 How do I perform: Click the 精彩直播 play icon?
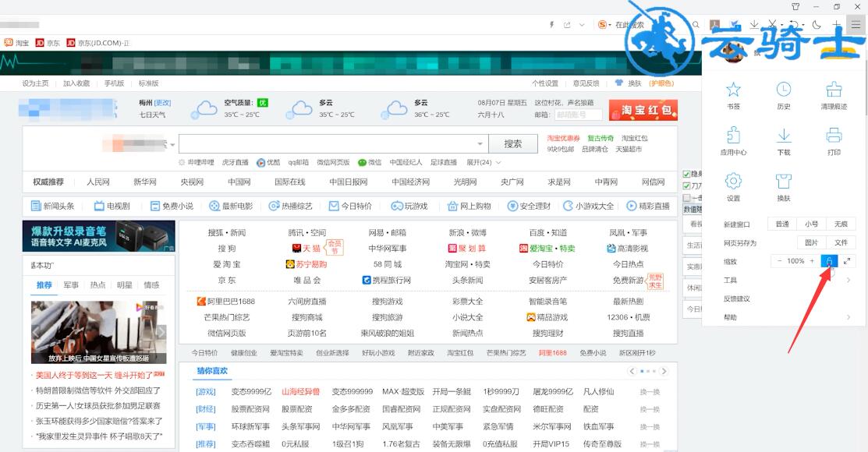tap(631, 206)
